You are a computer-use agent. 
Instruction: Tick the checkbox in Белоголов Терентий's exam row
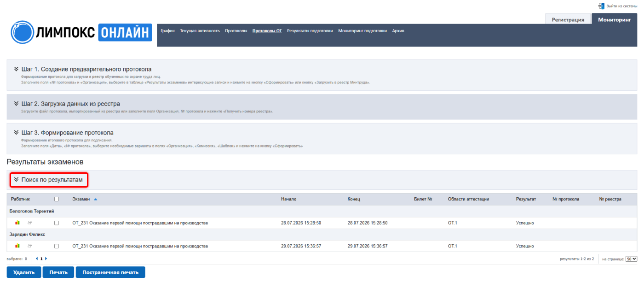[x=57, y=223]
